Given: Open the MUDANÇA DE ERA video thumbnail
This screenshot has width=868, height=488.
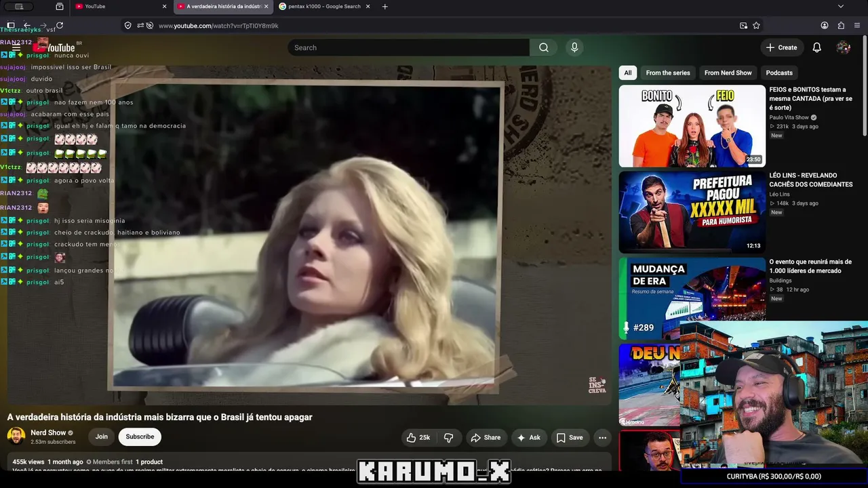Looking at the screenshot, I should point(692,298).
